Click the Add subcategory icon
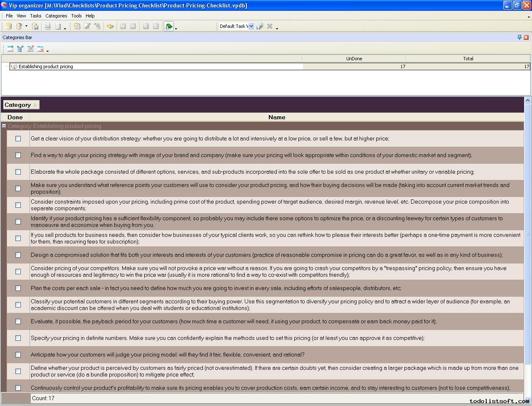This screenshot has height=406, width=532. 20,49
